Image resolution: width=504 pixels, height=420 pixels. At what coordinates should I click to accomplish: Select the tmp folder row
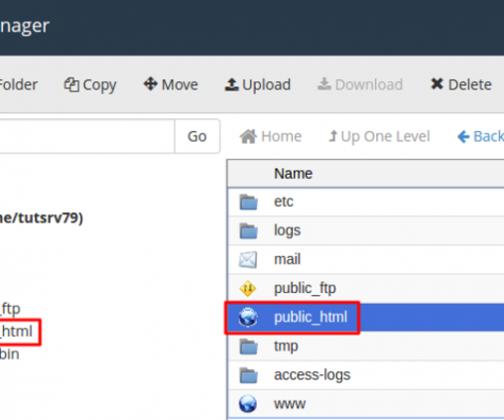tap(366, 347)
